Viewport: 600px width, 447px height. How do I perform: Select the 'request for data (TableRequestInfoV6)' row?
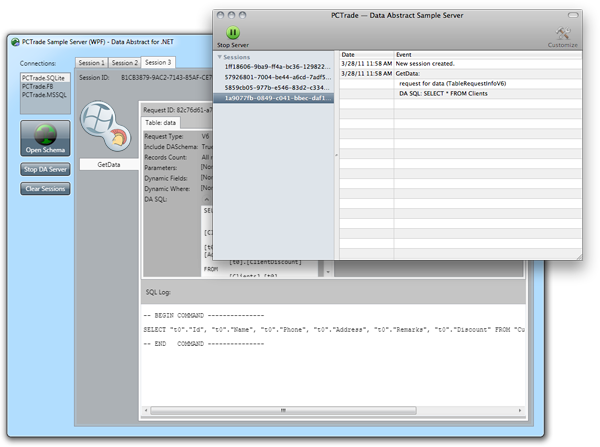[461, 83]
